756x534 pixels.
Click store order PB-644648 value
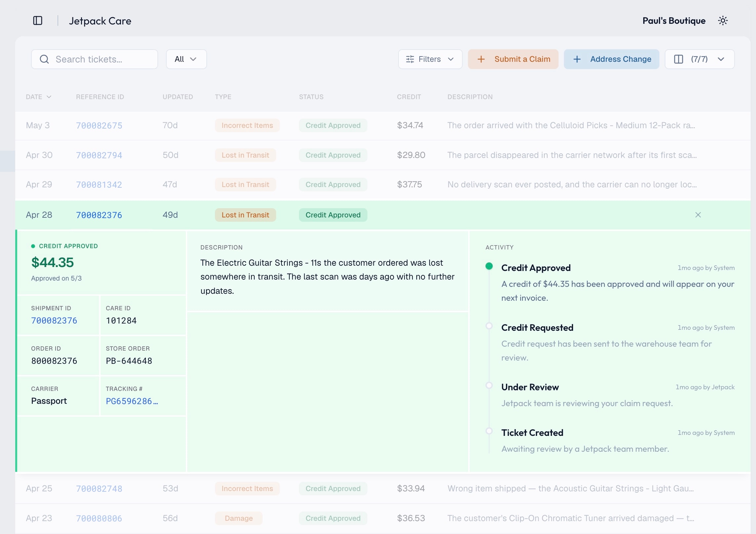[129, 361]
